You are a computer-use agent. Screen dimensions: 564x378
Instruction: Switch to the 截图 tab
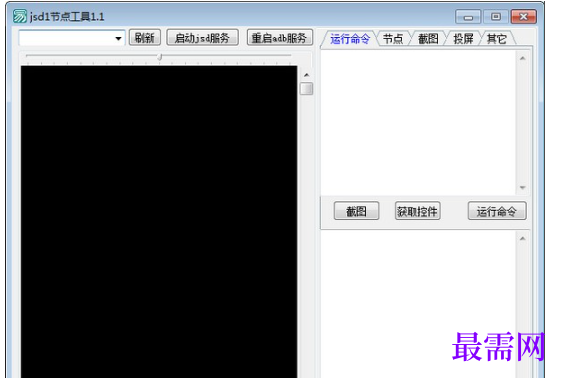click(428, 38)
